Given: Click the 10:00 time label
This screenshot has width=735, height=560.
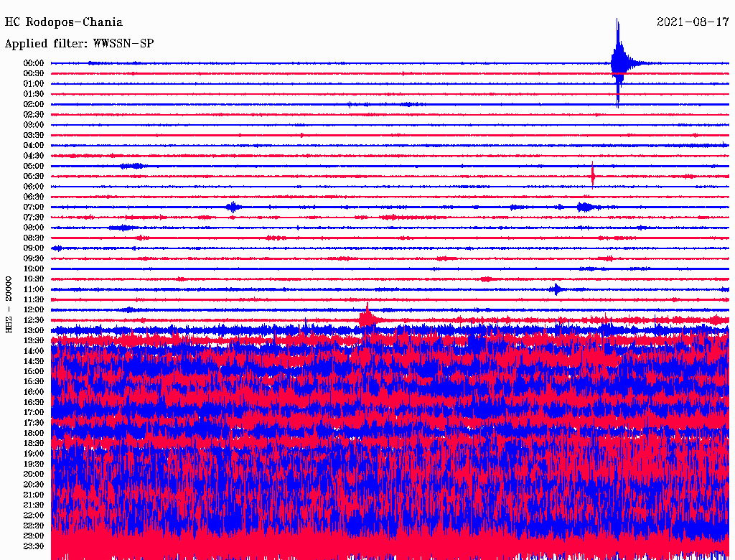Looking at the screenshot, I should (x=34, y=269).
